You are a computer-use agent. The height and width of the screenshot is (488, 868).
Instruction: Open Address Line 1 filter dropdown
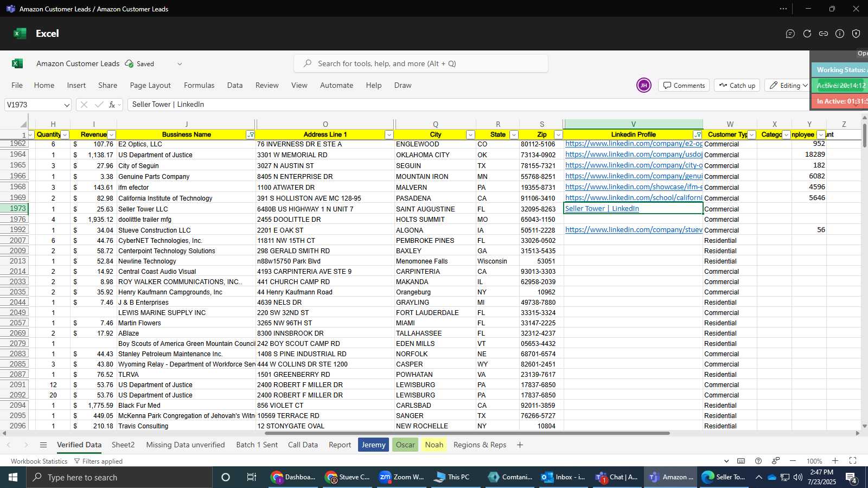tap(389, 135)
